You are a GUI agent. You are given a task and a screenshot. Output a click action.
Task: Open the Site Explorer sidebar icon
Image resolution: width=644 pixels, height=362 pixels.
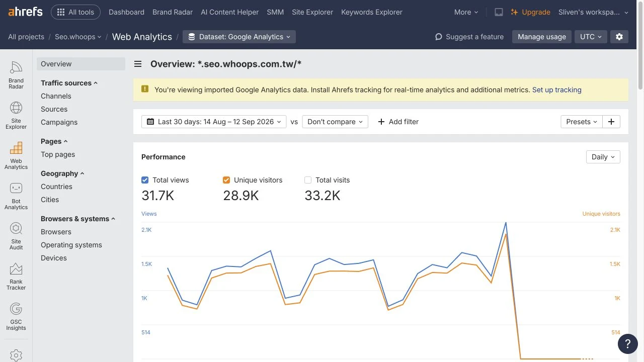[16, 115]
